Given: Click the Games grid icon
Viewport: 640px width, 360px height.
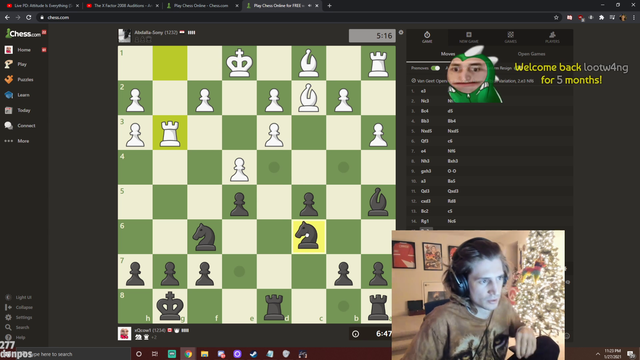Looking at the screenshot, I should coord(510,37).
